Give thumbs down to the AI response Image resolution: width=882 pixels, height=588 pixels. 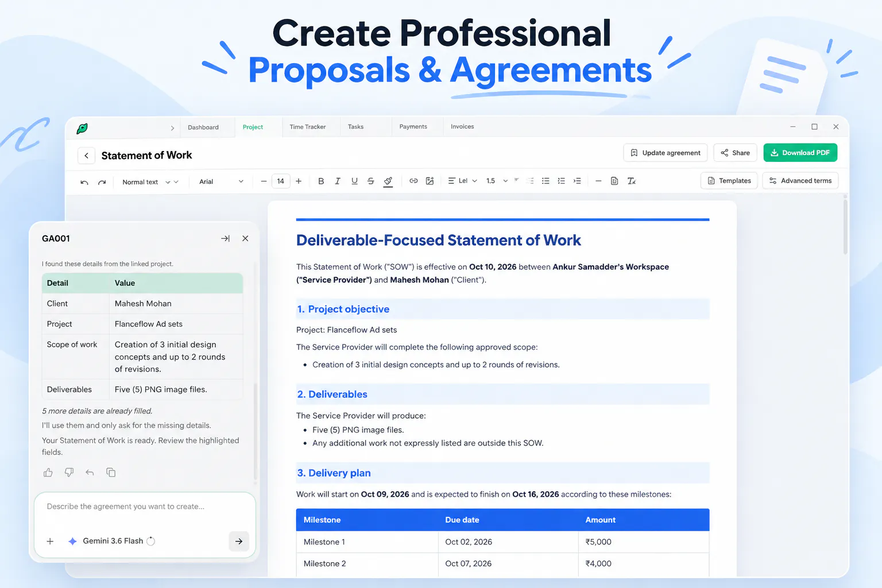69,473
